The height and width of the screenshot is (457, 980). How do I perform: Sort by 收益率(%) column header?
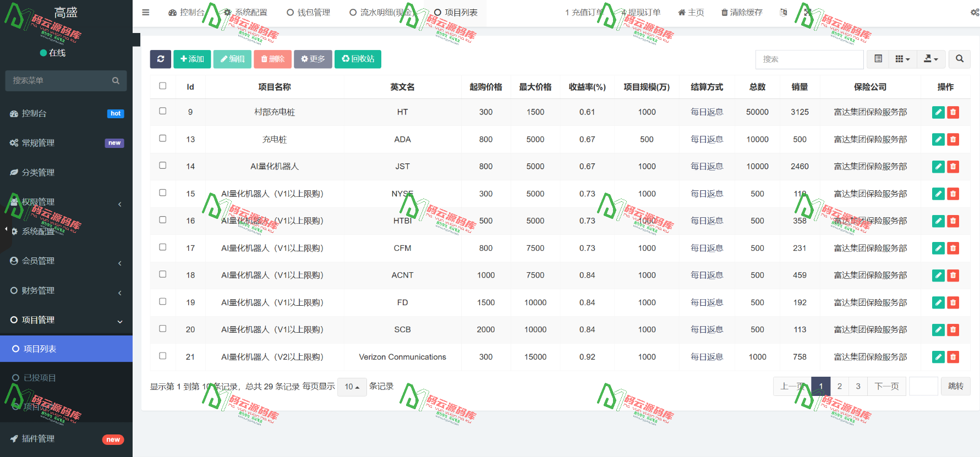coord(587,87)
